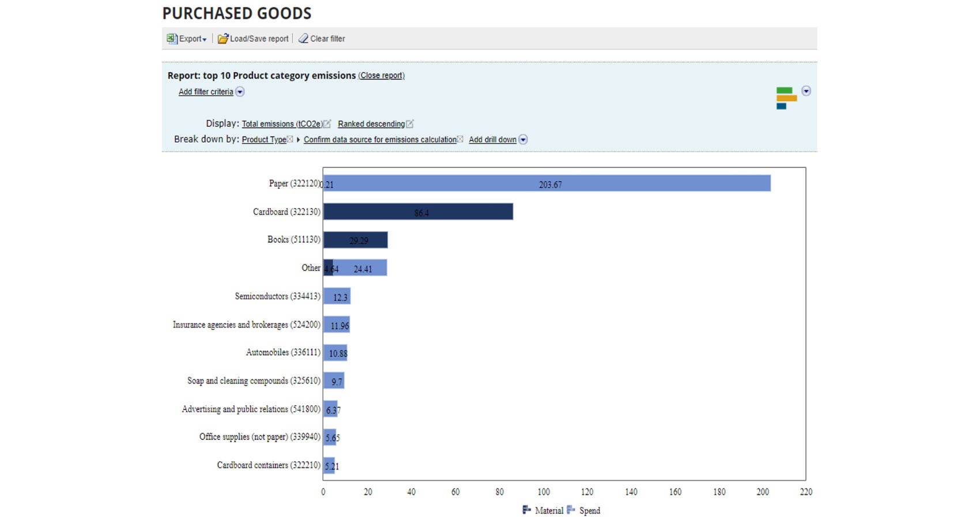Image resolution: width=980 pixels, height=519 pixels.
Task: Expand the chart options dropdown arrow top right
Action: (806, 91)
